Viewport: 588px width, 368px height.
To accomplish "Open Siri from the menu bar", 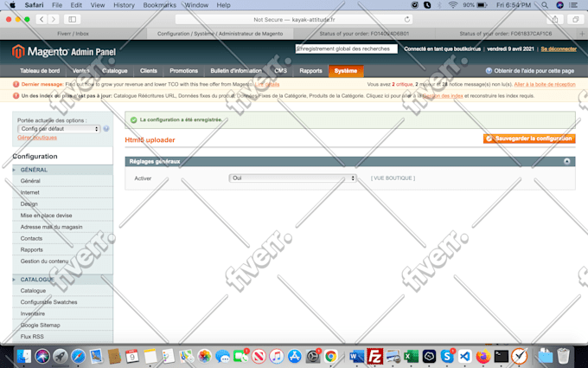I will tap(559, 5).
